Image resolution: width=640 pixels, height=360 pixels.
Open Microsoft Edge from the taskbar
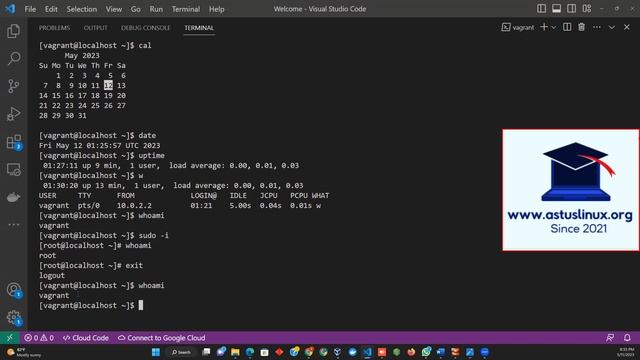point(250,352)
